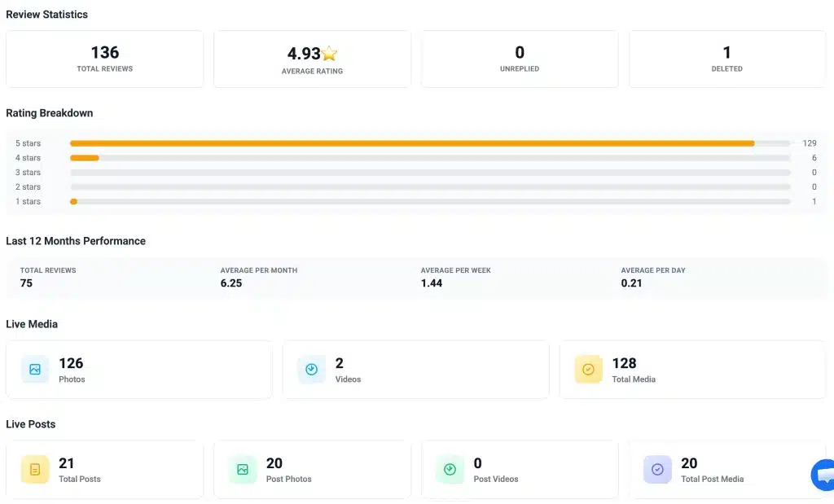Click the Post Photos image icon

[x=243, y=470]
